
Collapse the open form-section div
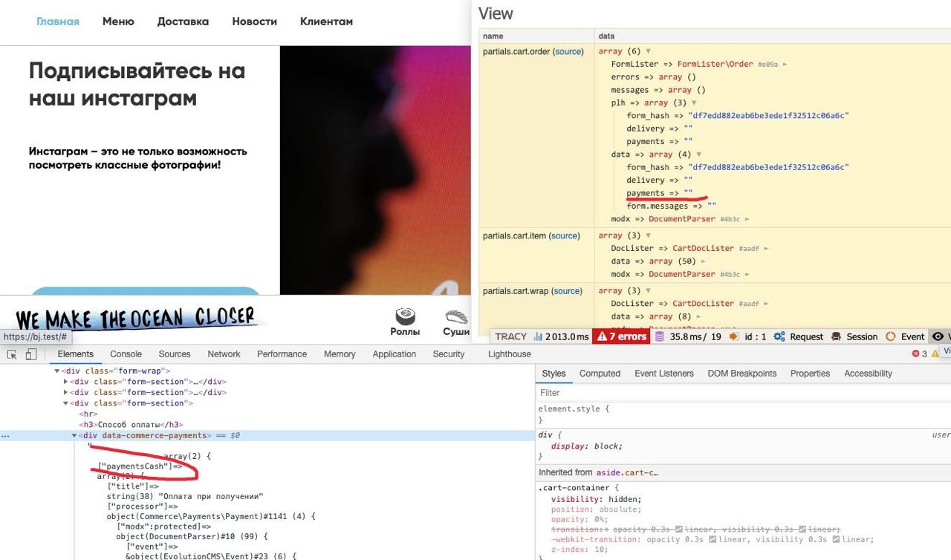[66, 403]
